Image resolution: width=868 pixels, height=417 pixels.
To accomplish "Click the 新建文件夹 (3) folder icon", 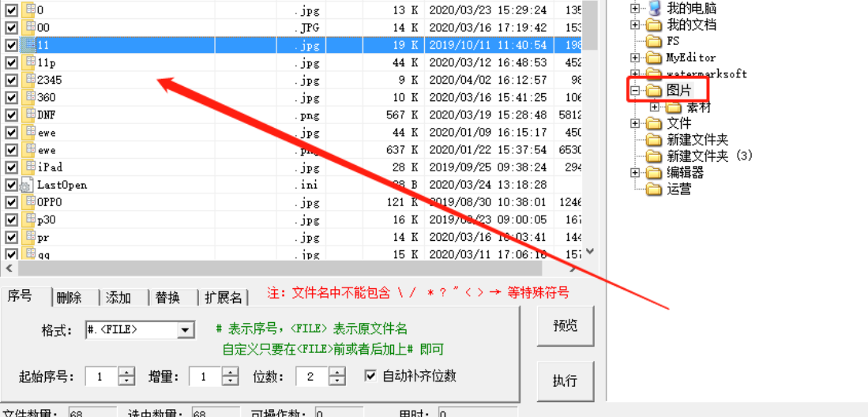I will tap(654, 156).
